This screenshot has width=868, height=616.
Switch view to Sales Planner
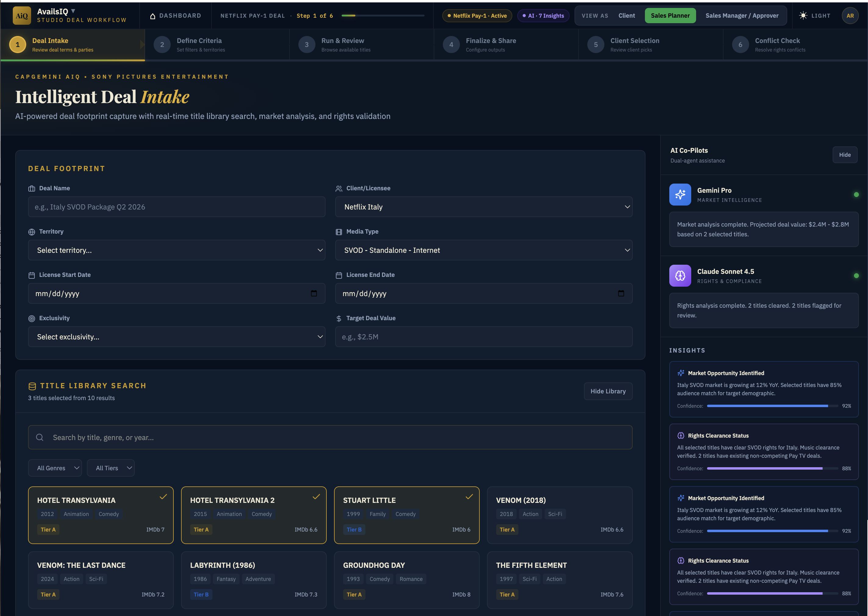[x=670, y=16]
